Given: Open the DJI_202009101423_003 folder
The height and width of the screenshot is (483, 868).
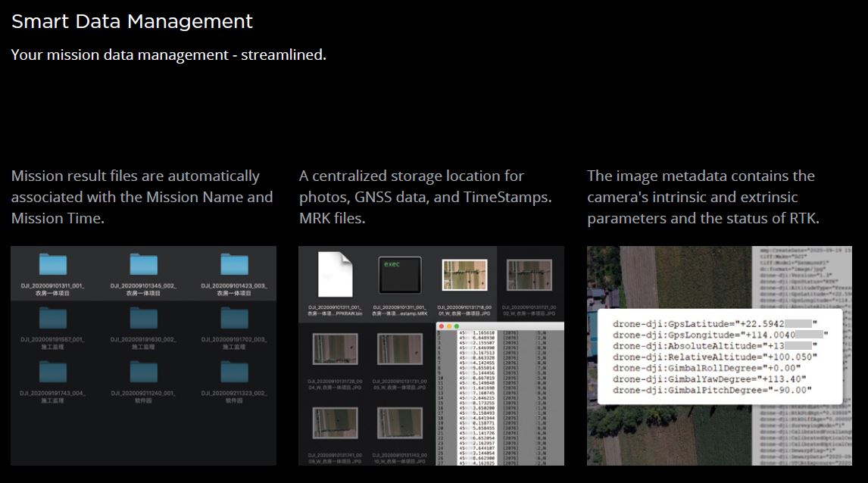Looking at the screenshot, I should click(x=234, y=265).
